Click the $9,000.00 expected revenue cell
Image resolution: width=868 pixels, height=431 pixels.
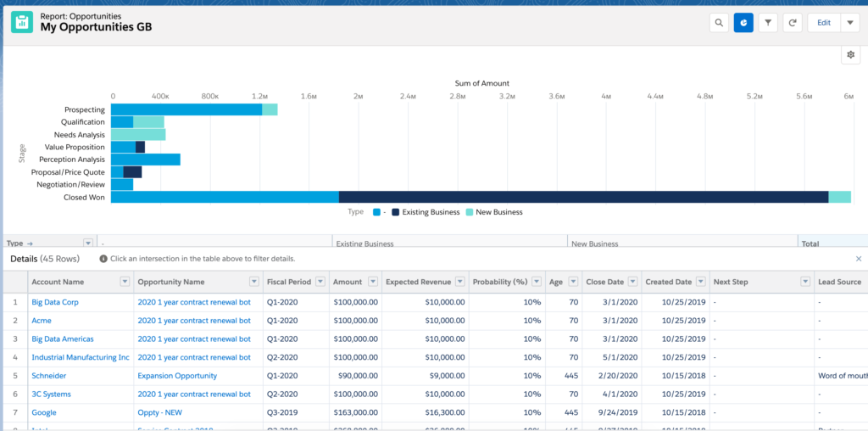point(426,376)
